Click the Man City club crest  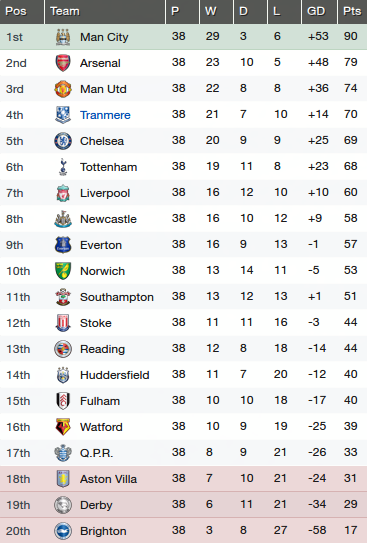tap(63, 37)
